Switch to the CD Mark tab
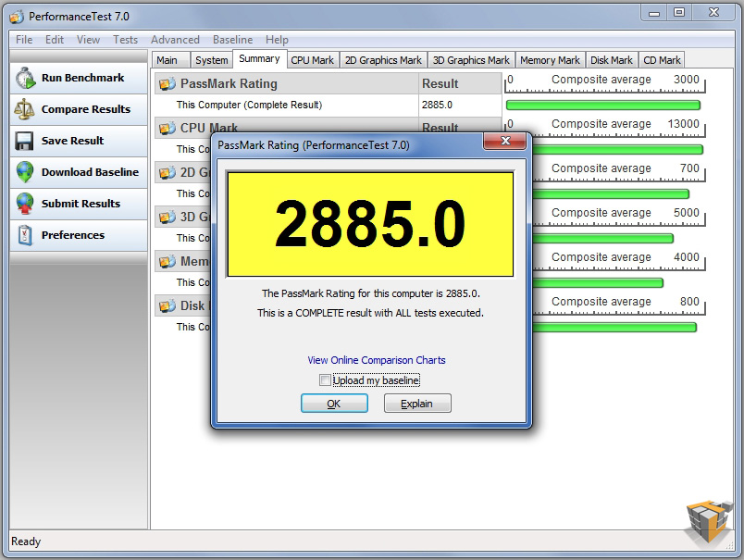Viewport: 744px width, 560px height. (662, 60)
